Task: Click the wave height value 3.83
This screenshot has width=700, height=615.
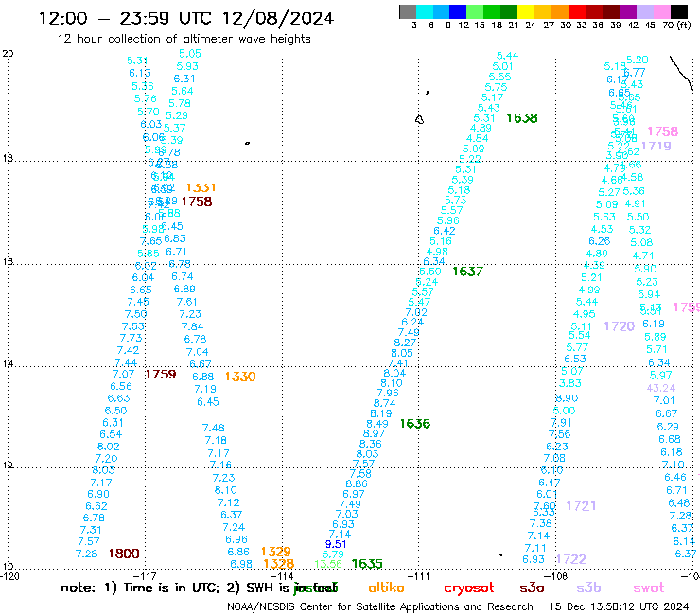Action: [x=570, y=383]
